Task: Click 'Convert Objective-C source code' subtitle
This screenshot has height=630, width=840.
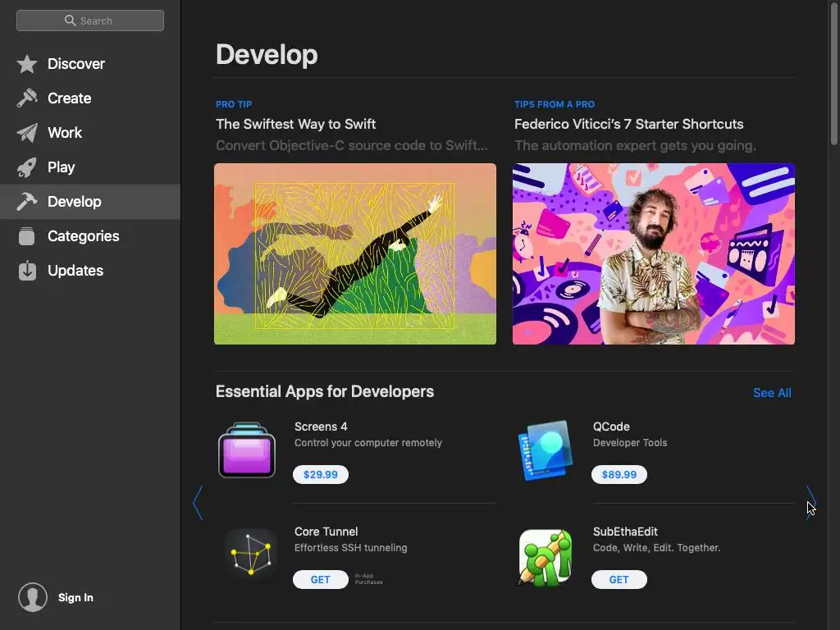Action: click(352, 146)
